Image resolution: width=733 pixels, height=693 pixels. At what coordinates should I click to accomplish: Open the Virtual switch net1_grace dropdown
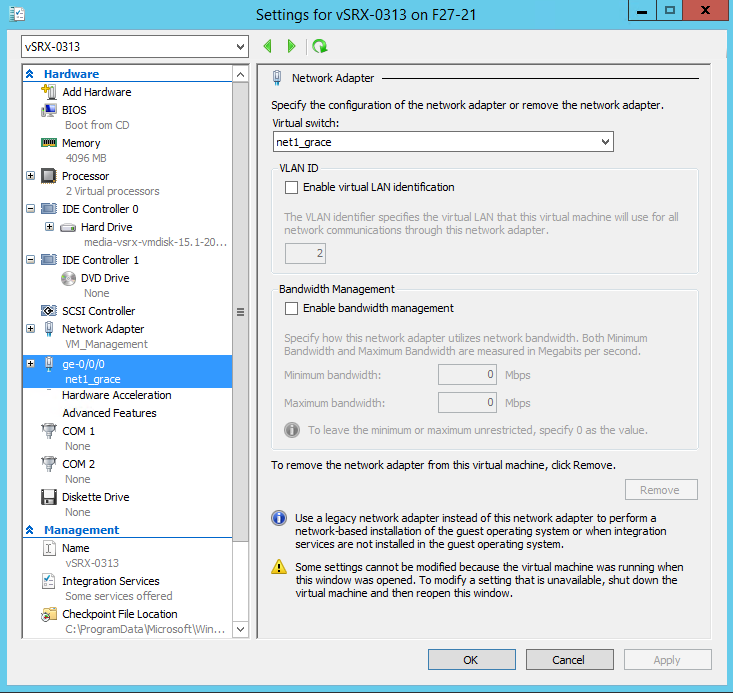coord(605,142)
